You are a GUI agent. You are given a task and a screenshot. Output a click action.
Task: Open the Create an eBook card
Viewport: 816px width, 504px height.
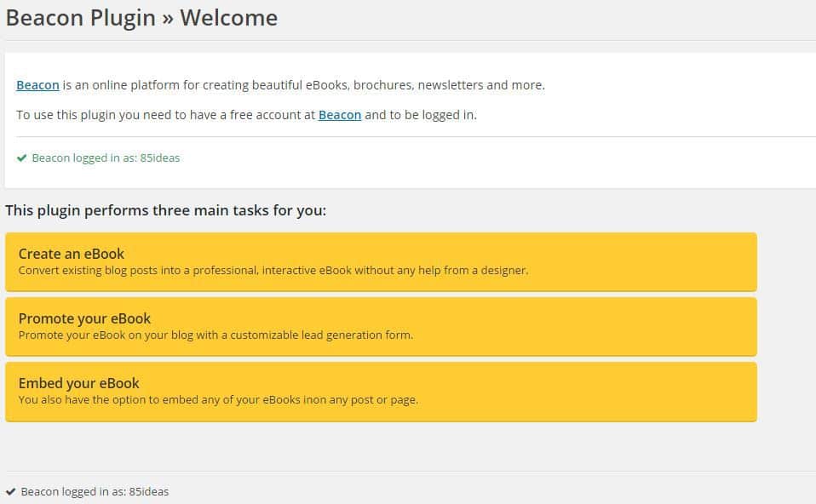pyautogui.click(x=381, y=261)
